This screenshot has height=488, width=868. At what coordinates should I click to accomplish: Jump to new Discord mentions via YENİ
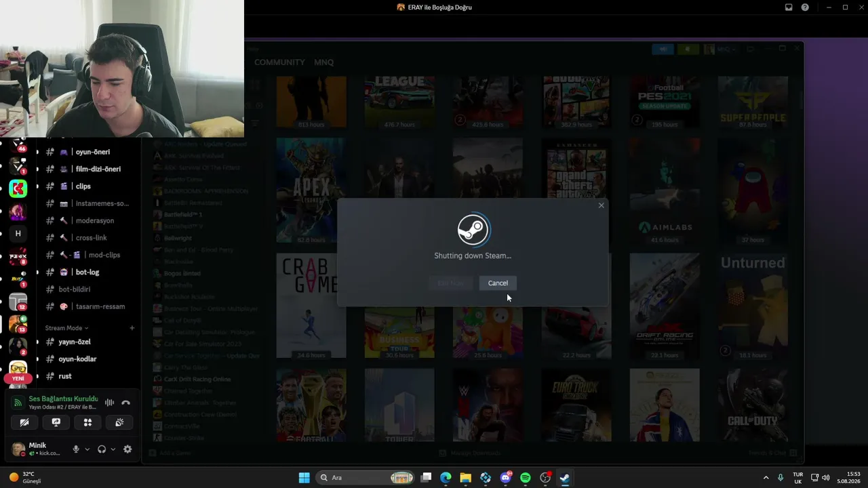[x=18, y=379]
